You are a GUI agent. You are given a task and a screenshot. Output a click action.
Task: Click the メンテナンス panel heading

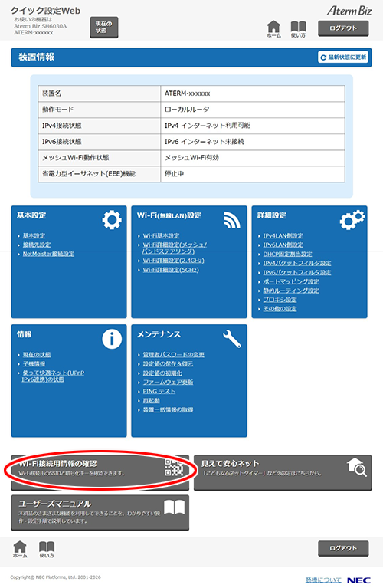[159, 334]
